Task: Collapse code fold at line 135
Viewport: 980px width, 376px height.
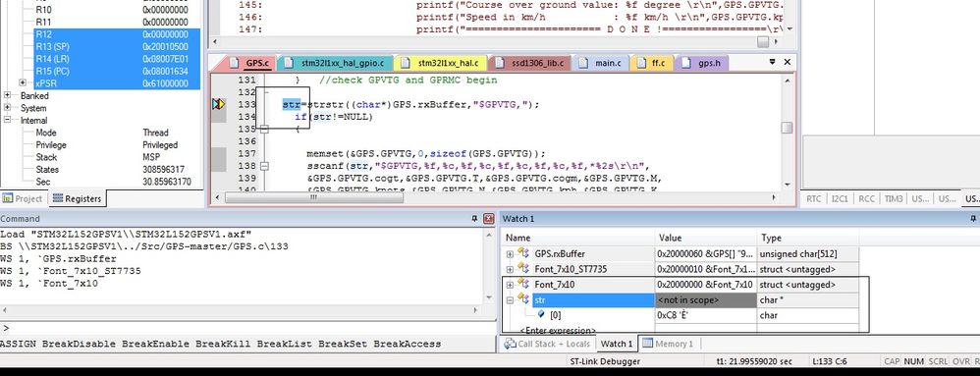Action: click(x=264, y=130)
